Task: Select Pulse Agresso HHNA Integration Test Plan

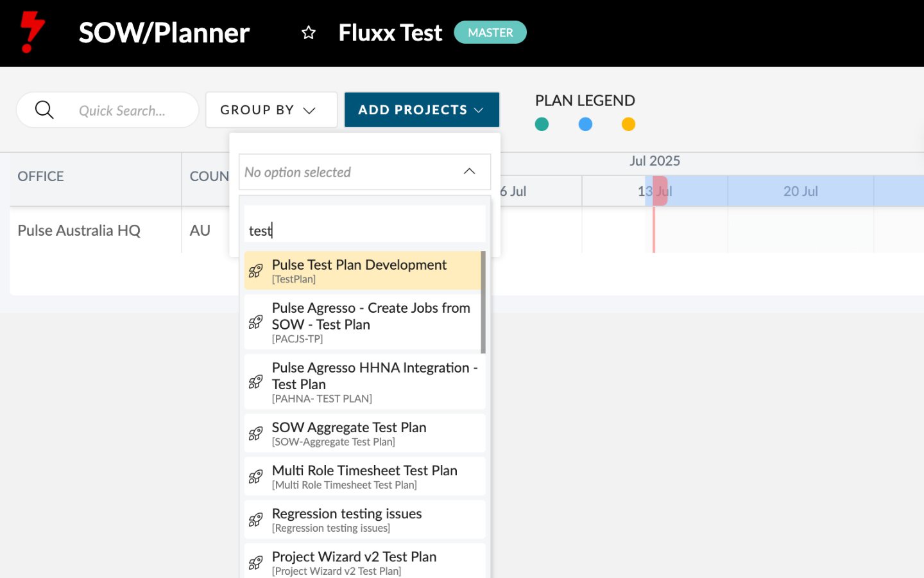Action: [364, 381]
